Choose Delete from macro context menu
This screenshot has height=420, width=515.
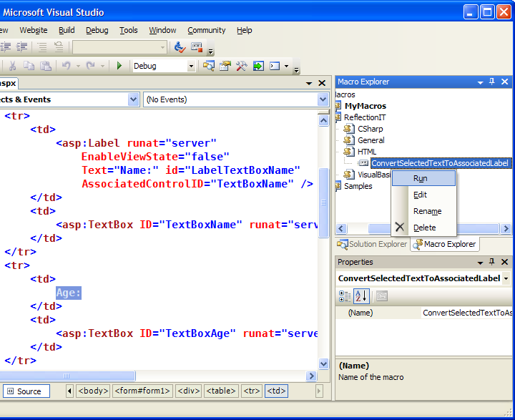click(423, 228)
